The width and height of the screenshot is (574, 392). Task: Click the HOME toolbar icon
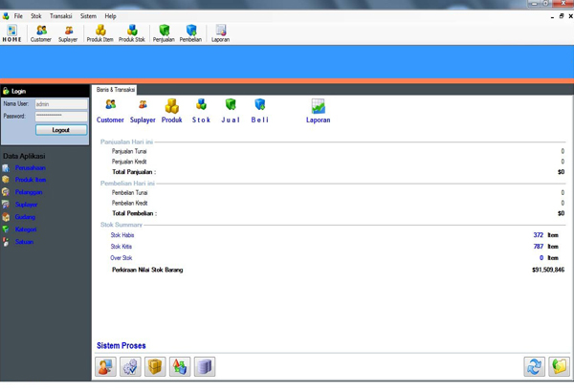(x=11, y=33)
